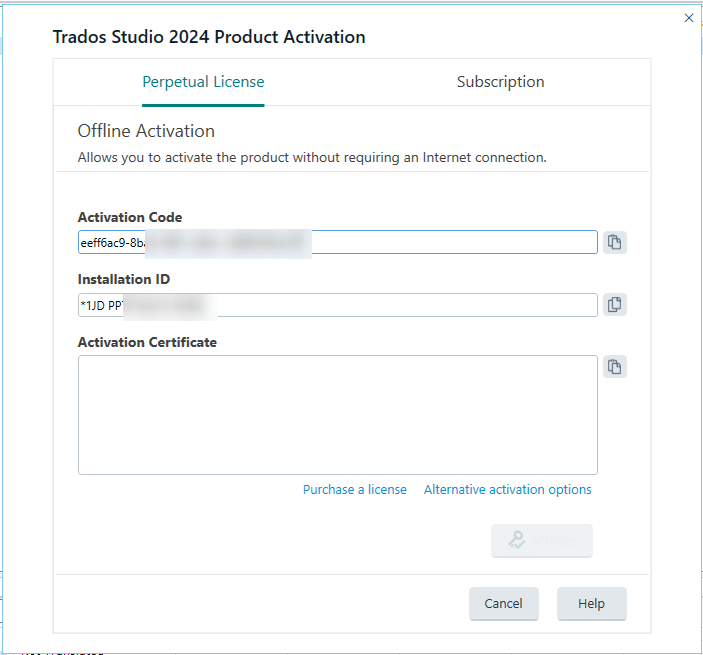Open Alternative activation options link

point(508,490)
